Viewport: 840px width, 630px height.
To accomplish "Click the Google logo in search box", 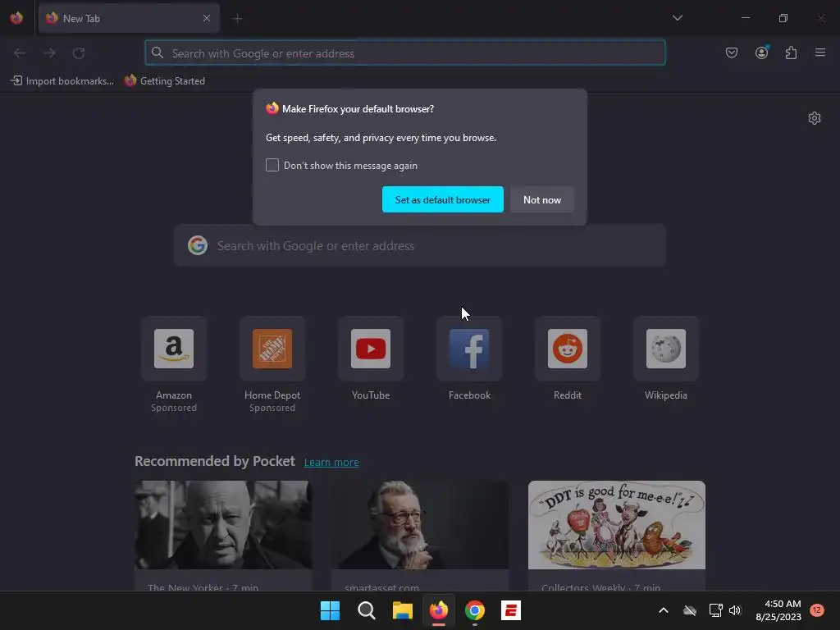I will click(198, 245).
